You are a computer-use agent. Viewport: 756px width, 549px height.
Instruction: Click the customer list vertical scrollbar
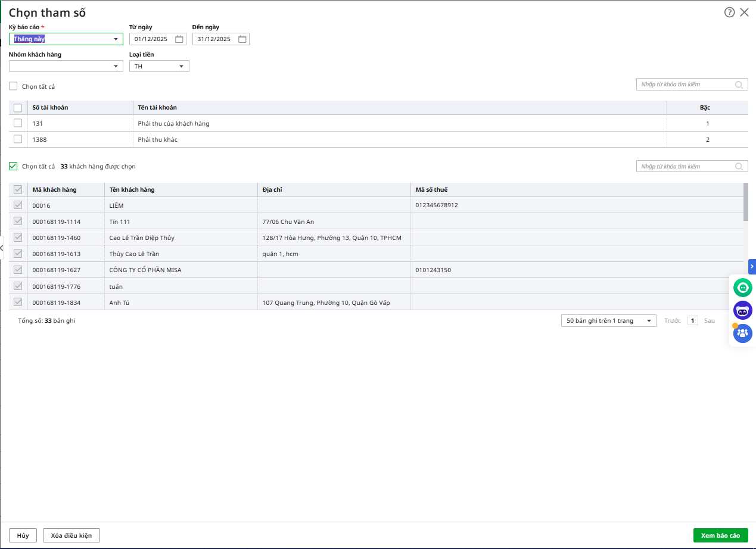click(746, 202)
